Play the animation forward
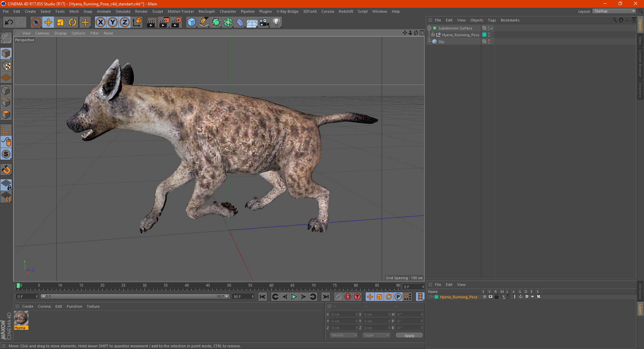644x349 pixels. coord(294,297)
